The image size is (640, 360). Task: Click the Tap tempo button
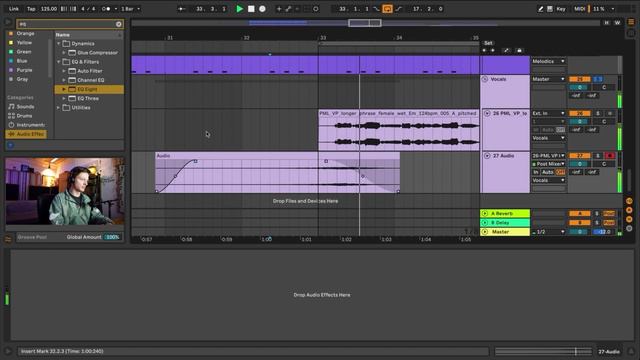(31, 9)
